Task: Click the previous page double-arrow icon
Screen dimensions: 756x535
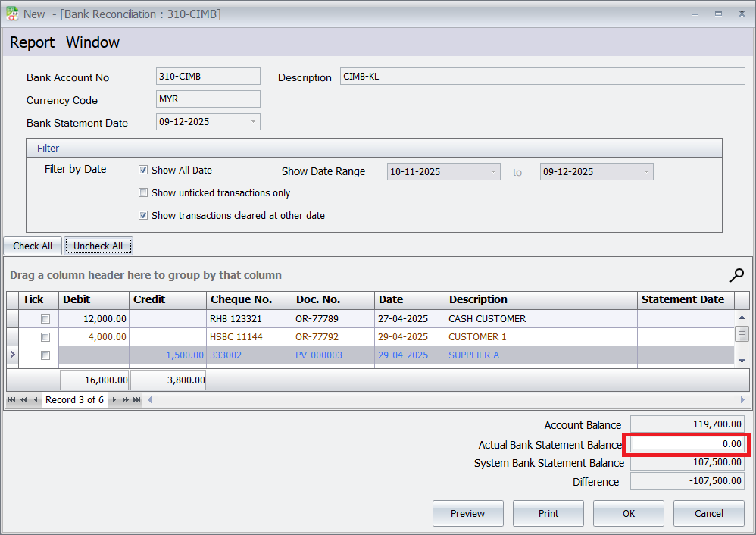Action: point(23,399)
